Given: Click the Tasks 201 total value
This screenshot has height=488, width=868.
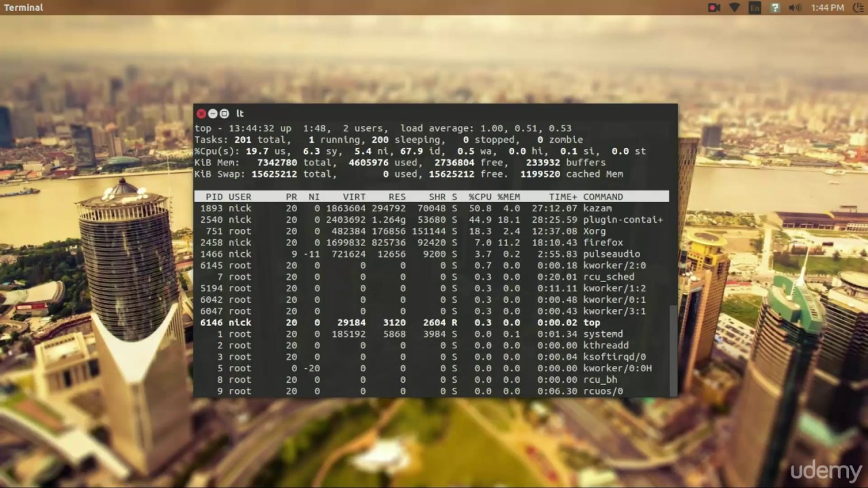Looking at the screenshot, I should [x=243, y=140].
